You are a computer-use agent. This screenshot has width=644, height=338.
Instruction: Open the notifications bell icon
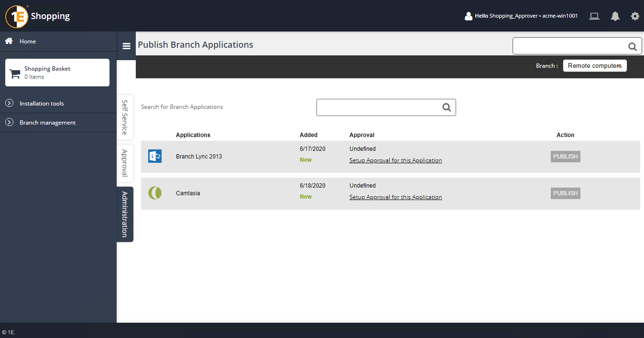pyautogui.click(x=615, y=16)
